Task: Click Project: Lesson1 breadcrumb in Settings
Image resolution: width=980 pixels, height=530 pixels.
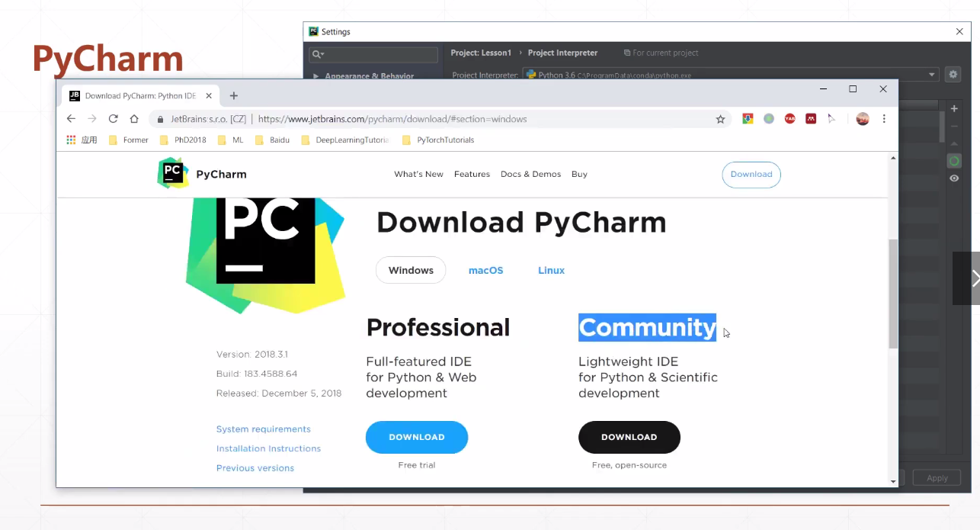Action: coord(481,53)
